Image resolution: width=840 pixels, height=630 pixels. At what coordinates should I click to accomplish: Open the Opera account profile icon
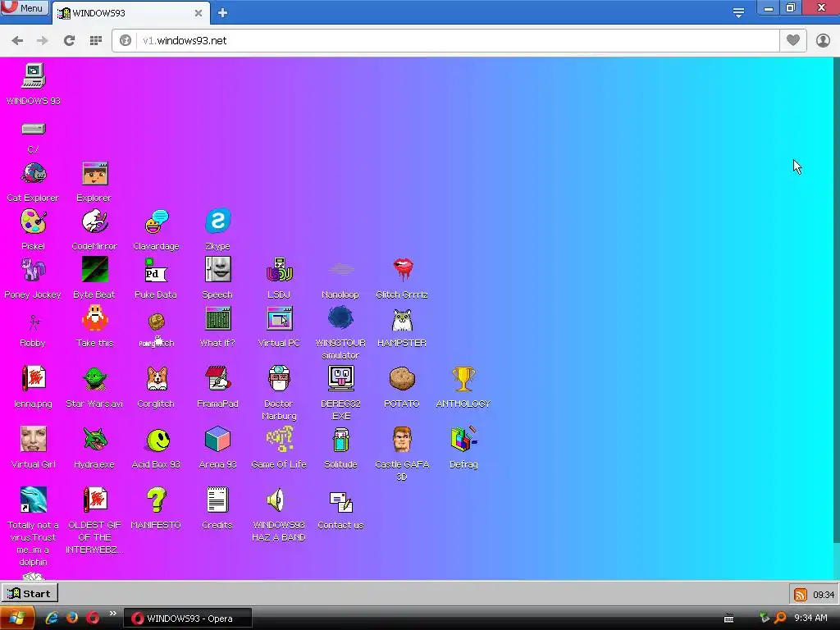823,41
